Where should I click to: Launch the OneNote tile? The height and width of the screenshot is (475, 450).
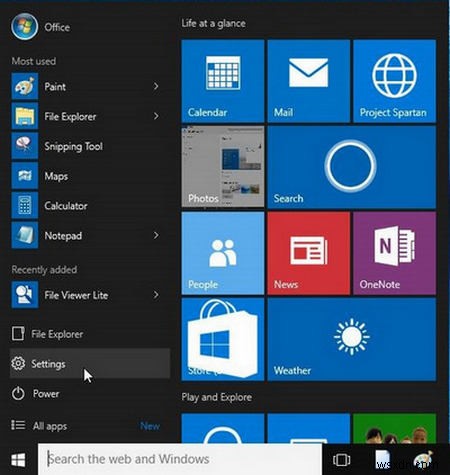395,253
